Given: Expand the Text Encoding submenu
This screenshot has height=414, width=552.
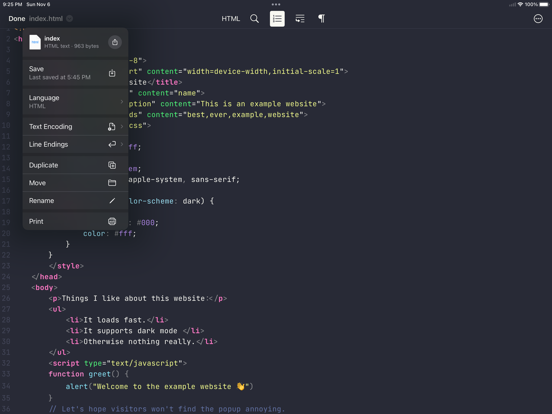Looking at the screenshot, I should (75, 127).
